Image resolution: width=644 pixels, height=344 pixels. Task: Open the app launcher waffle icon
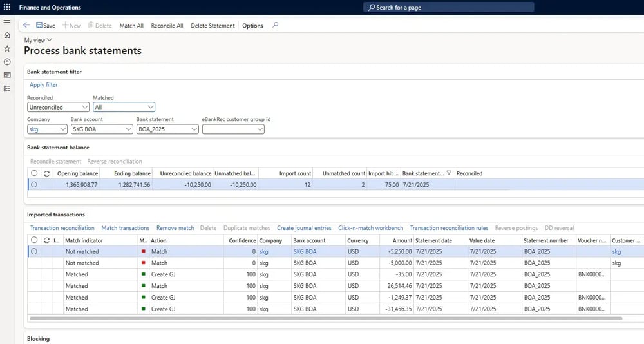(7, 7)
